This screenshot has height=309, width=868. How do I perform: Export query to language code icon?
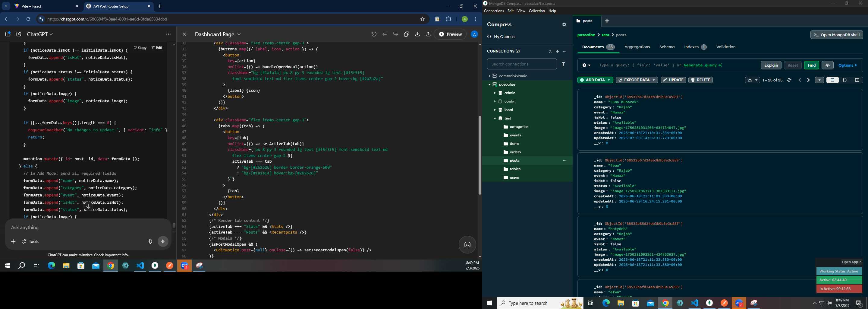(x=828, y=65)
